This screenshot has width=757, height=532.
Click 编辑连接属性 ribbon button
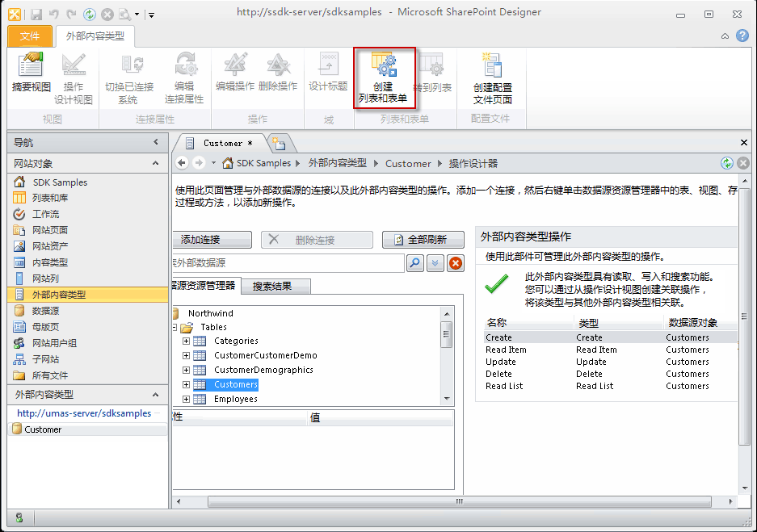(x=184, y=78)
